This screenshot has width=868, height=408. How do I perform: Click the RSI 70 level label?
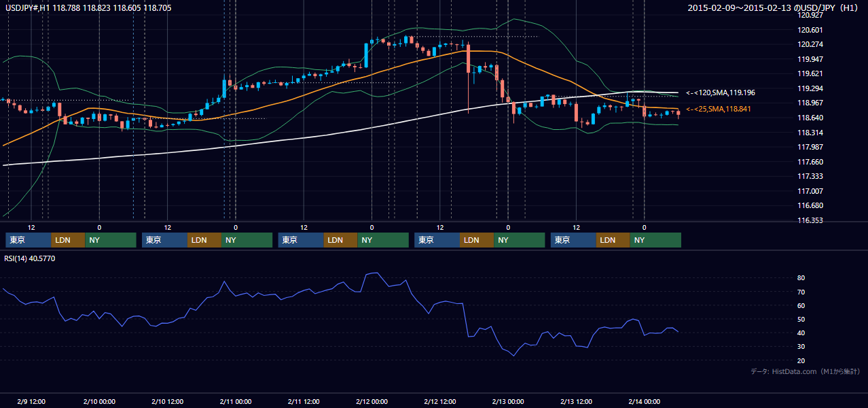801,292
